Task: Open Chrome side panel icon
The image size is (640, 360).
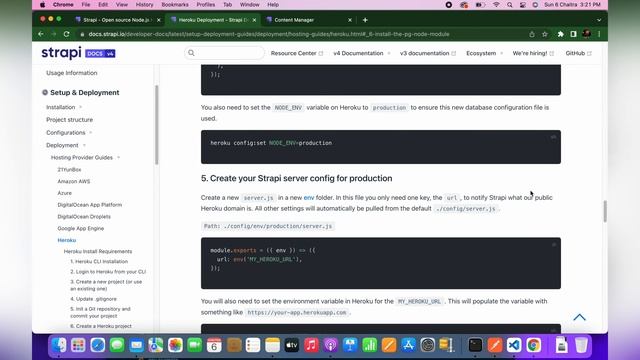Action: tap(573, 34)
